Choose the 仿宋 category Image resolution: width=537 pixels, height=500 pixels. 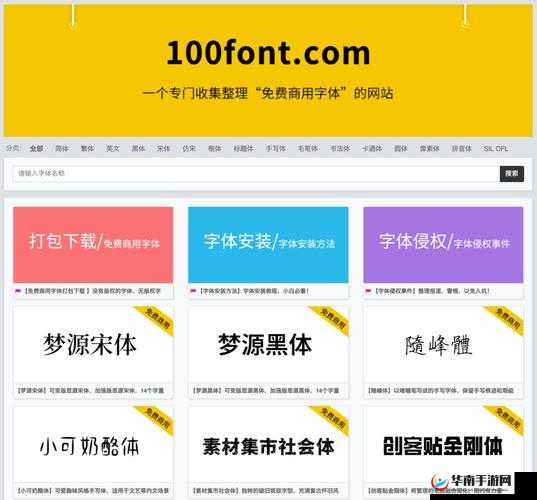(x=189, y=148)
